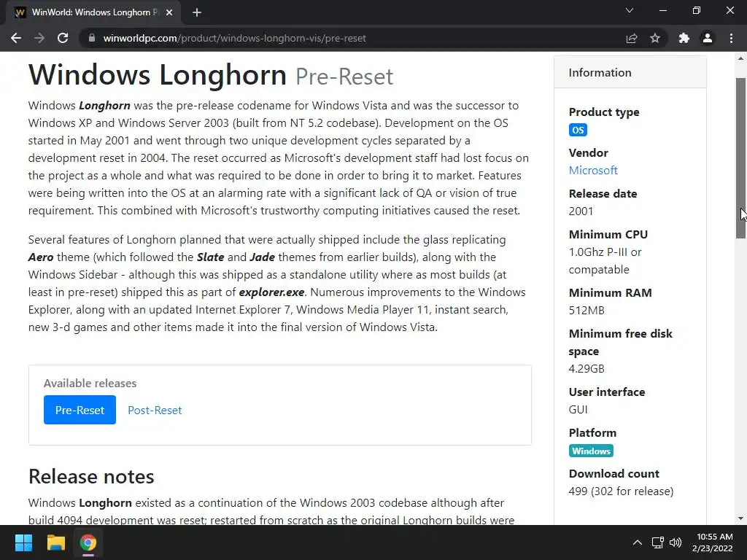Click the WinWorld favicon in the tab
Viewport: 747px width, 560px height.
[x=20, y=12]
